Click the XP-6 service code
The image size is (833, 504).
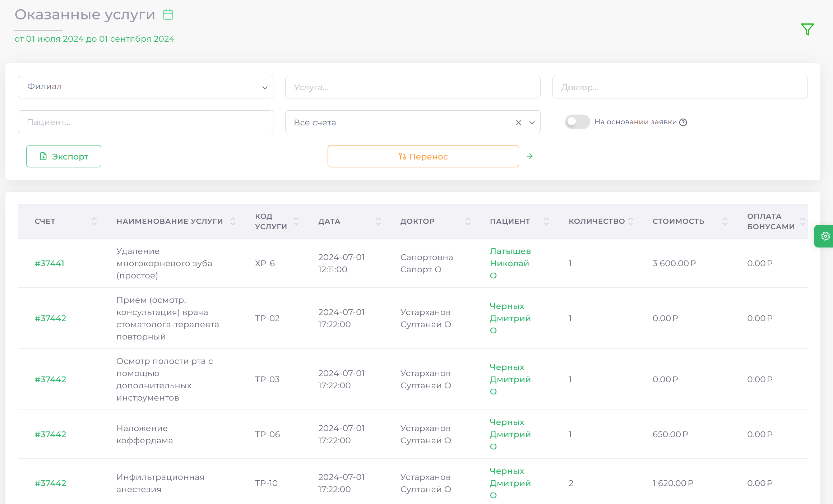click(x=265, y=263)
